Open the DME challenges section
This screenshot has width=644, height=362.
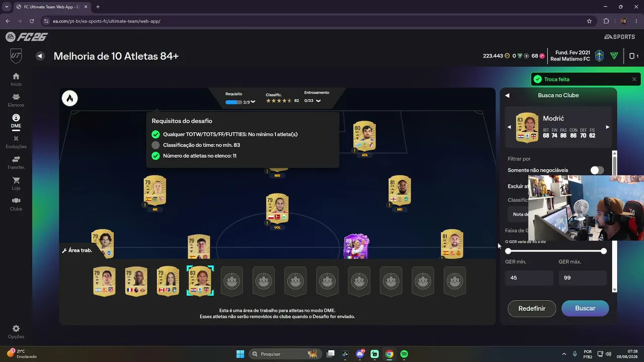16,121
